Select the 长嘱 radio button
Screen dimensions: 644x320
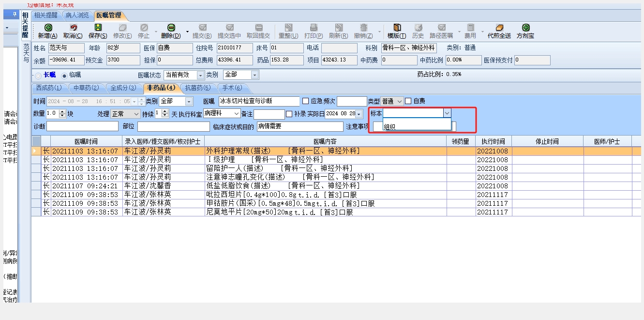click(38, 76)
